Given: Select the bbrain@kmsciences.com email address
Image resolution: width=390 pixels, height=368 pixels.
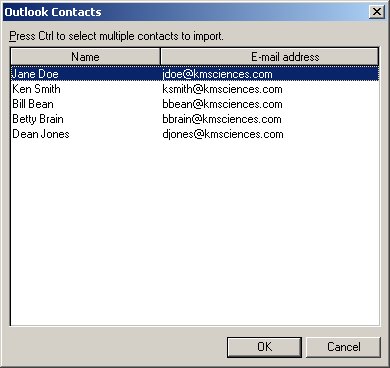Looking at the screenshot, I should click(x=222, y=119).
